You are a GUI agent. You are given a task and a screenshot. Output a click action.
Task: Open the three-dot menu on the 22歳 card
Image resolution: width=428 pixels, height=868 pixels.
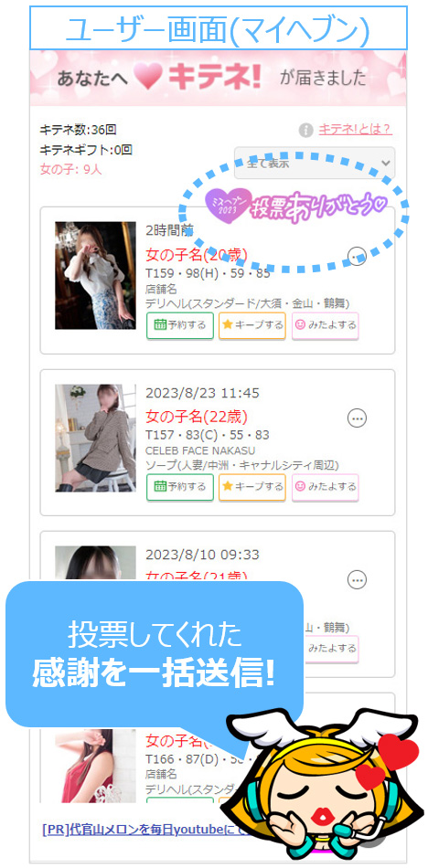357,418
